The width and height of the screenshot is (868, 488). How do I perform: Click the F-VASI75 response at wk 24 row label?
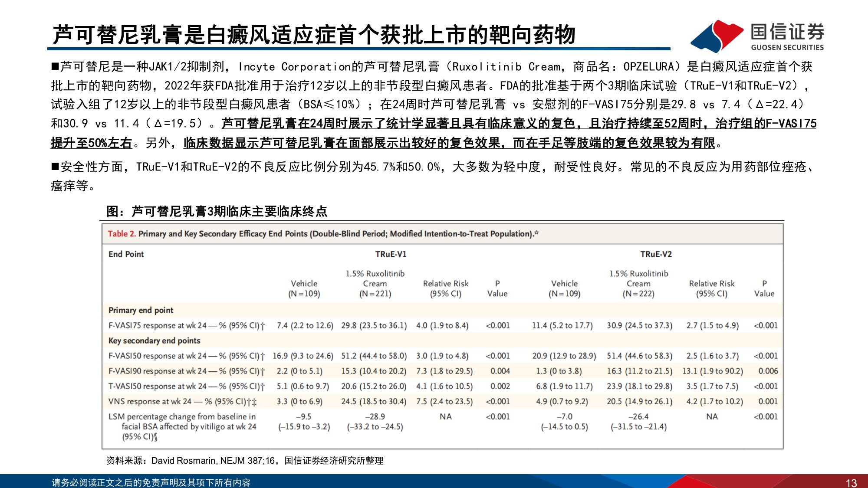point(187,325)
